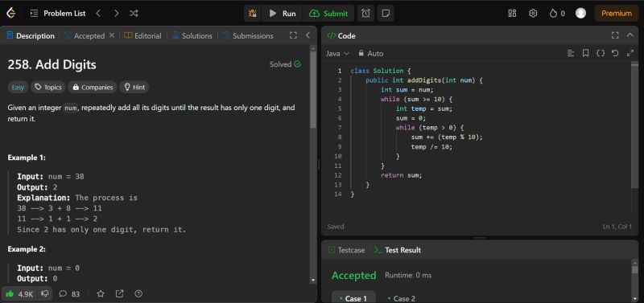Click line 1 'class Solution' in editor
The height and width of the screenshot is (303, 644).
[x=380, y=71]
